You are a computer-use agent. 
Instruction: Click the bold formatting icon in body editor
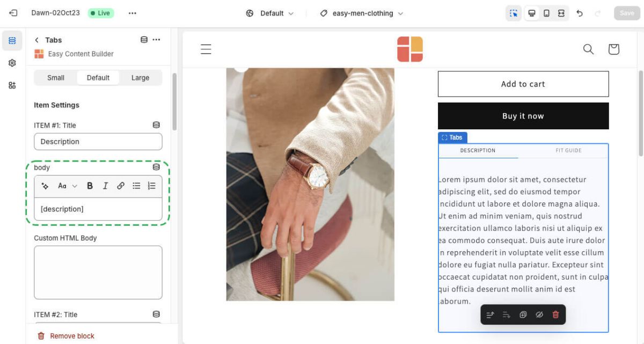[90, 186]
